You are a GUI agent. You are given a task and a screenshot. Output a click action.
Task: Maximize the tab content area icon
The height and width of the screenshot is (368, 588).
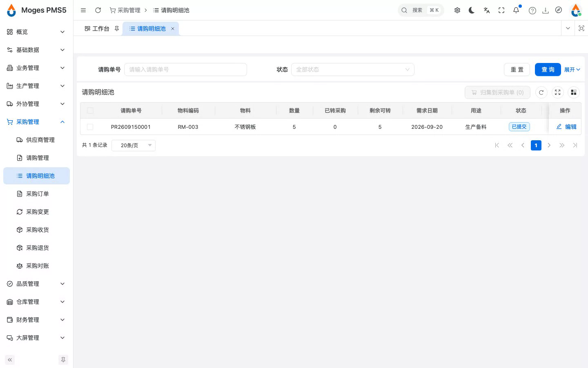[x=581, y=28]
